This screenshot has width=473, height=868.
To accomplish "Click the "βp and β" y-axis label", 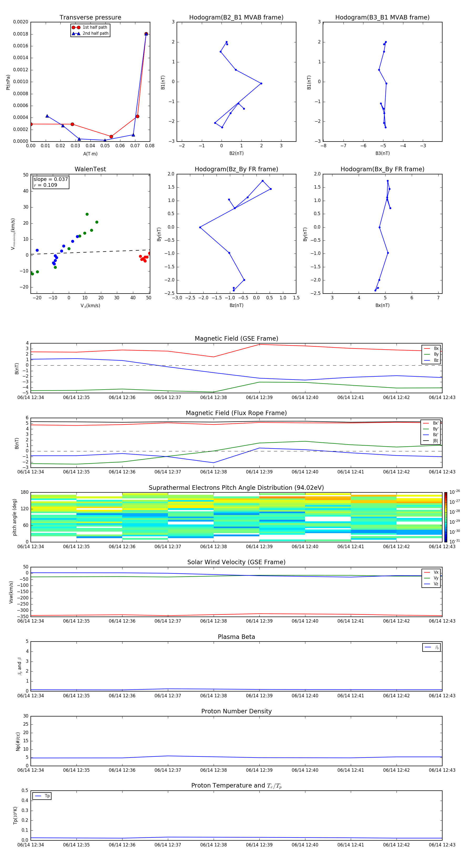I will tap(19, 666).
